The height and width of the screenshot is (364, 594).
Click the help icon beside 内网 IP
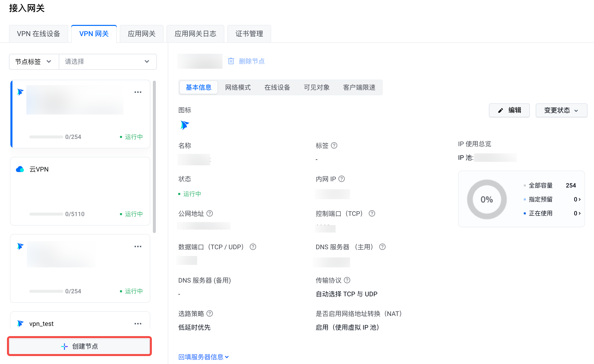342,179
